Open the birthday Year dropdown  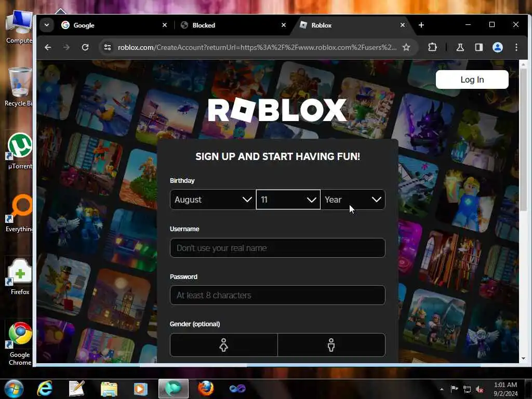[x=353, y=199]
